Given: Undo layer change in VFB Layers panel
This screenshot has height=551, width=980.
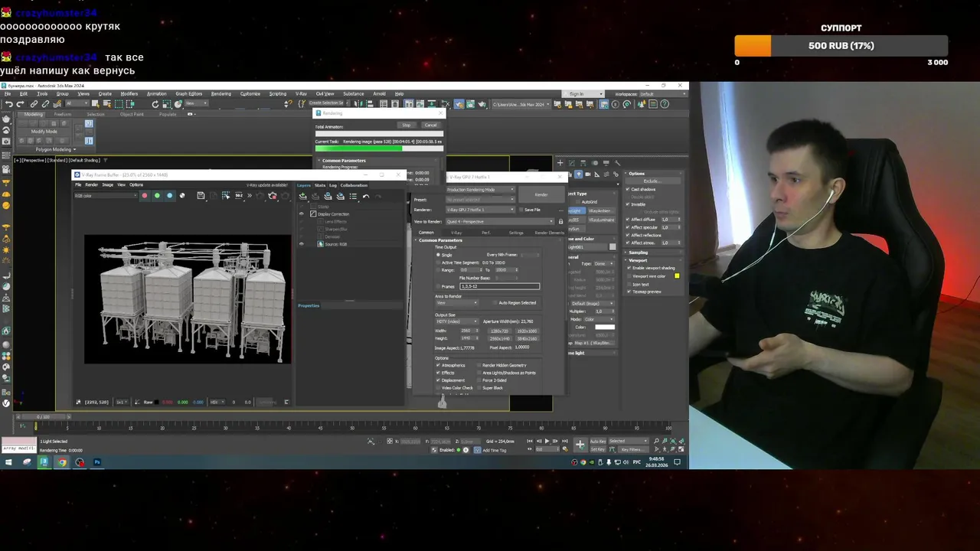Looking at the screenshot, I should (x=366, y=197).
